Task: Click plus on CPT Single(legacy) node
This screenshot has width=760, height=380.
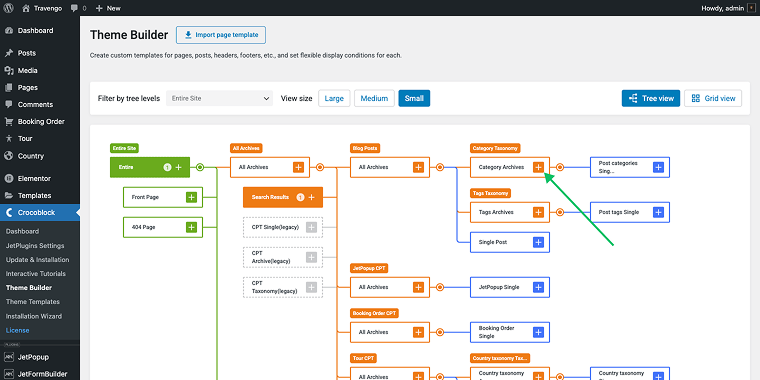Action: pyautogui.click(x=311, y=227)
